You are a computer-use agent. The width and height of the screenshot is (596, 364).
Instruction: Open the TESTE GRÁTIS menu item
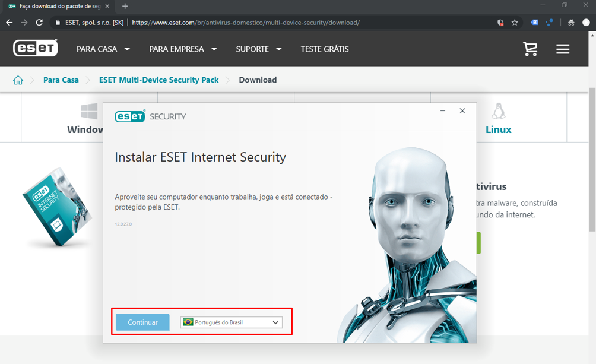coord(325,49)
